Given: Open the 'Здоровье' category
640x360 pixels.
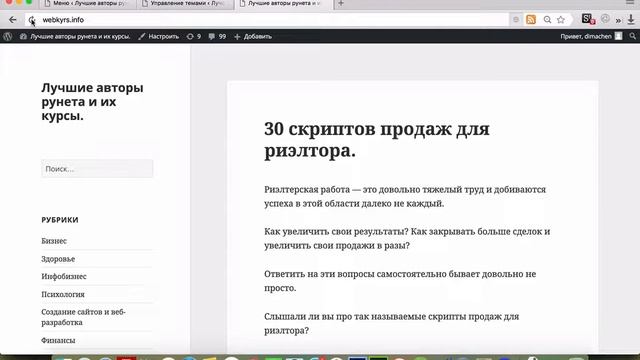Looking at the screenshot, I should pyautogui.click(x=58, y=259).
